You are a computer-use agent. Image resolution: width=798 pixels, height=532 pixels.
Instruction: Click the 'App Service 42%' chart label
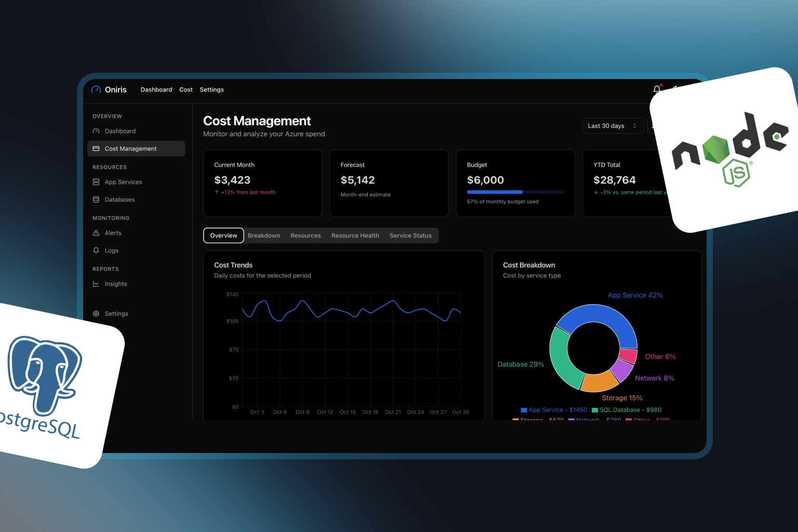point(635,295)
